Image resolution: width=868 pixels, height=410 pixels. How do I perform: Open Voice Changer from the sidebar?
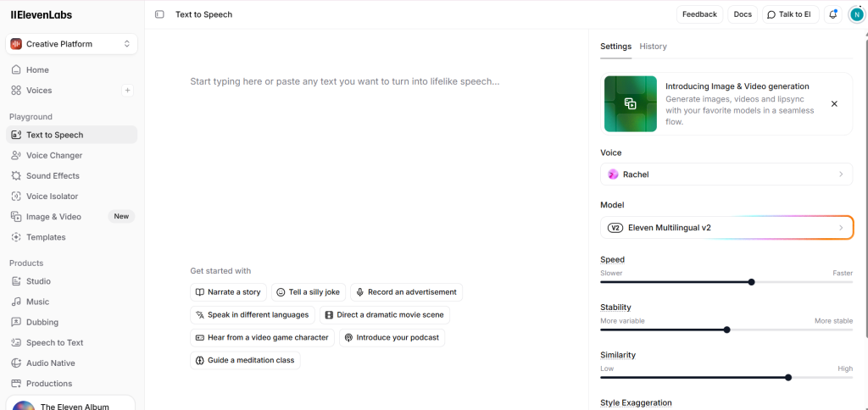click(x=54, y=155)
